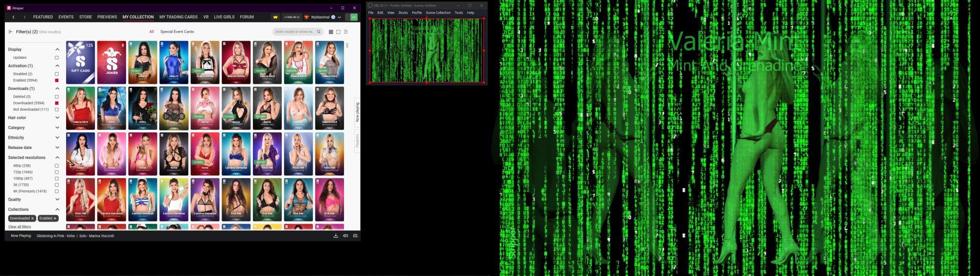Open the LIVE GIRLS tab

(224, 17)
